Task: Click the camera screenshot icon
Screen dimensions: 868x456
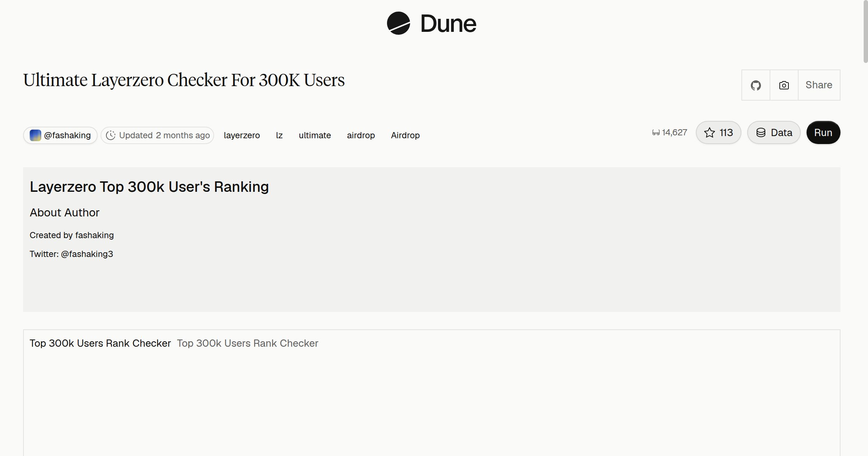Action: click(x=784, y=85)
